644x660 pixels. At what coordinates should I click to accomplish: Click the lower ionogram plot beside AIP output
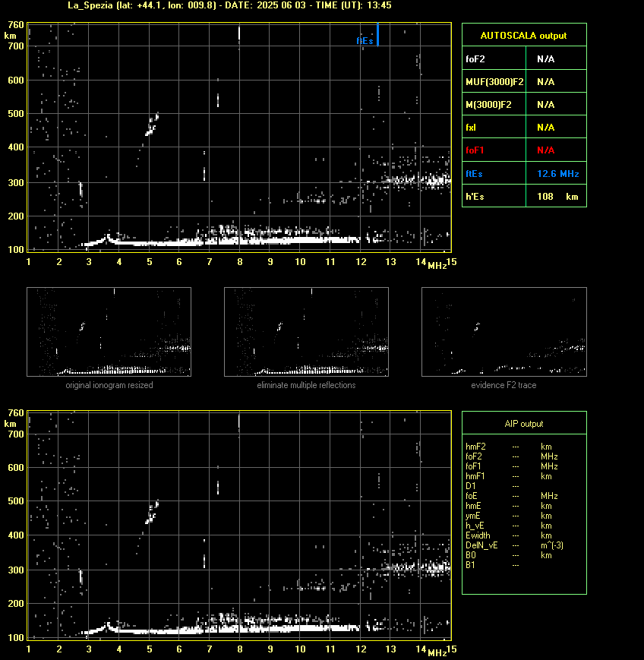[239, 526]
